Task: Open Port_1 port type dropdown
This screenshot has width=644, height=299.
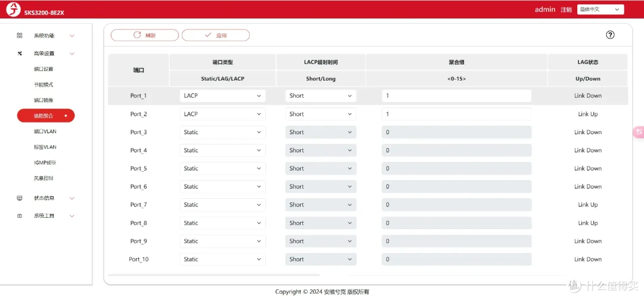Action: 222,96
